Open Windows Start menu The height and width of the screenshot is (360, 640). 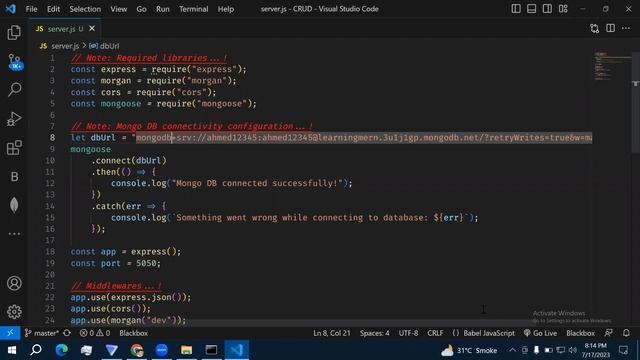pos(11,350)
